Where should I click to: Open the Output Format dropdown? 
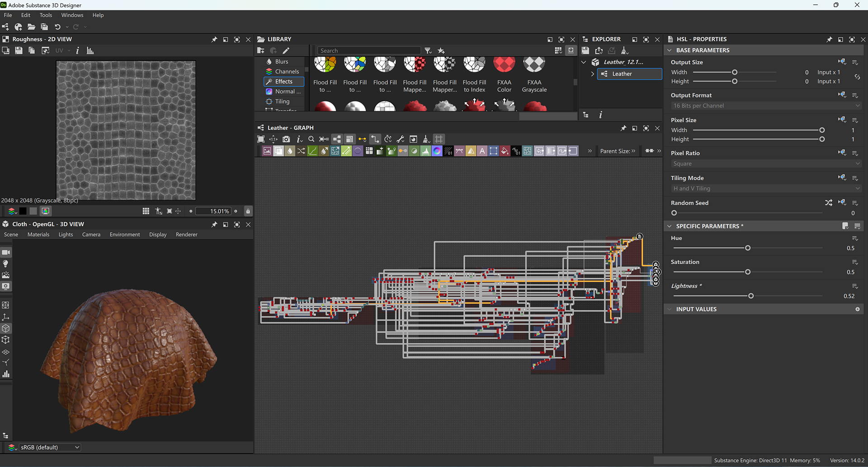pyautogui.click(x=766, y=106)
